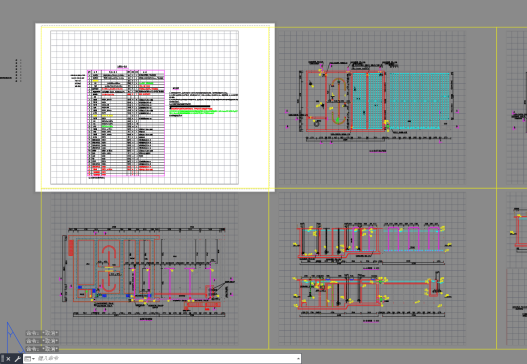The image size is (527, 364).
Task: Close the command line window
Action: coord(8,359)
